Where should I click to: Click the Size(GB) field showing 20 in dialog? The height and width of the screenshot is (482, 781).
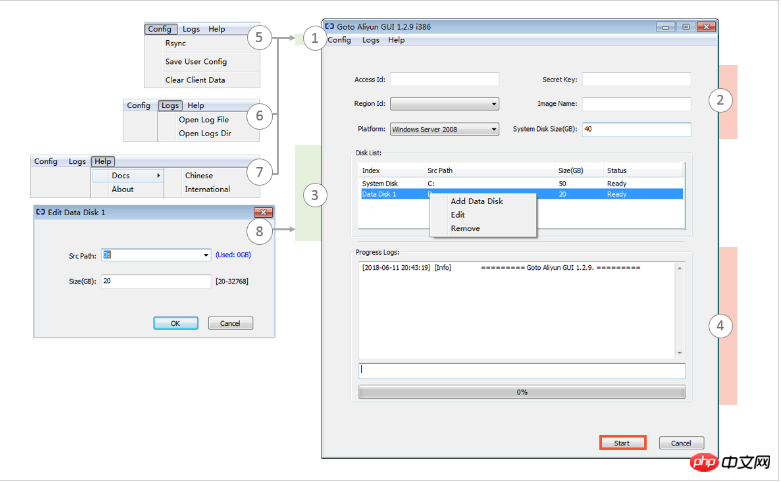pos(156,281)
